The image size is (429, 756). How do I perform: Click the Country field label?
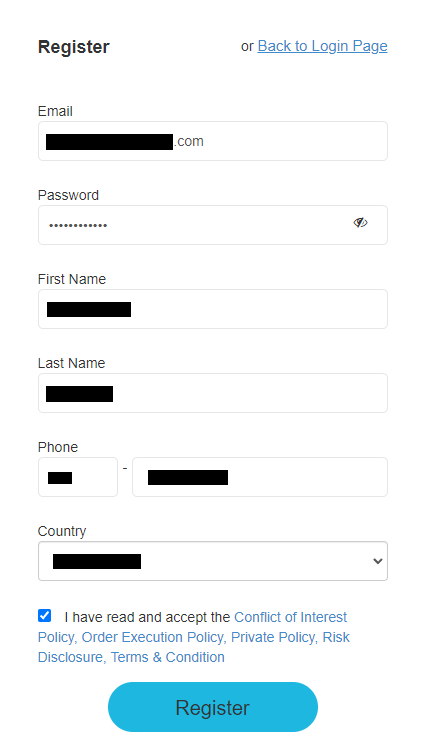coord(62,531)
